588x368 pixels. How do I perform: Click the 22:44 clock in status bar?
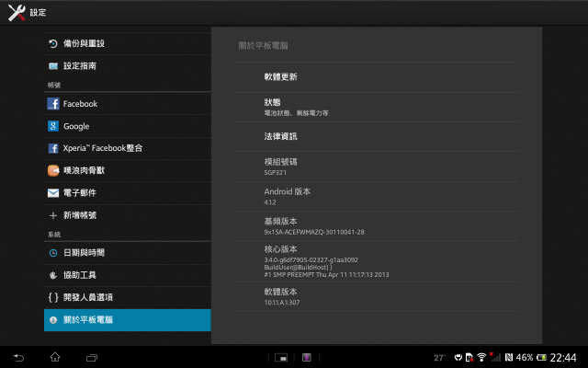point(563,358)
